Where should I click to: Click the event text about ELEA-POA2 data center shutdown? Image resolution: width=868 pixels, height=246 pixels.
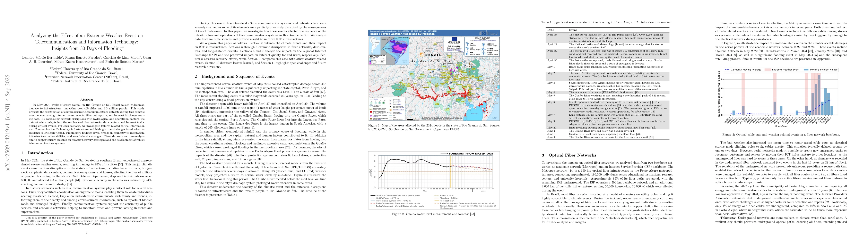pyautogui.click(x=604, y=92)
